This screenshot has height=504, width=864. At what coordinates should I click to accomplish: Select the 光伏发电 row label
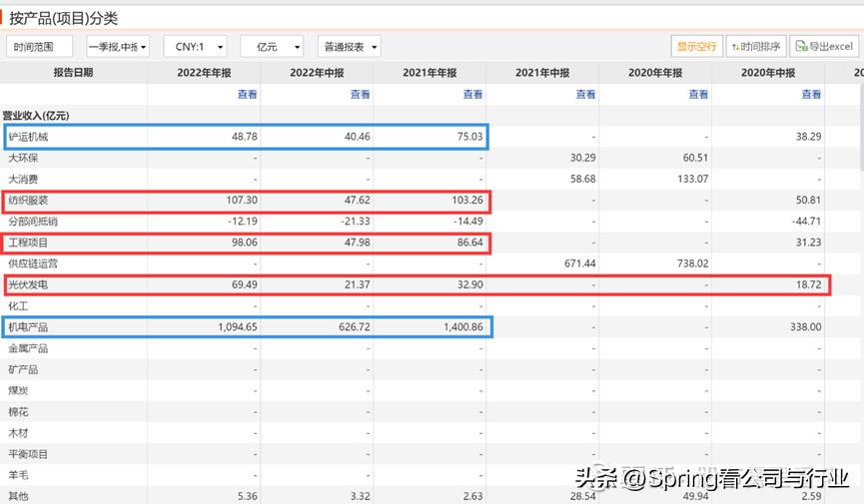(28, 284)
